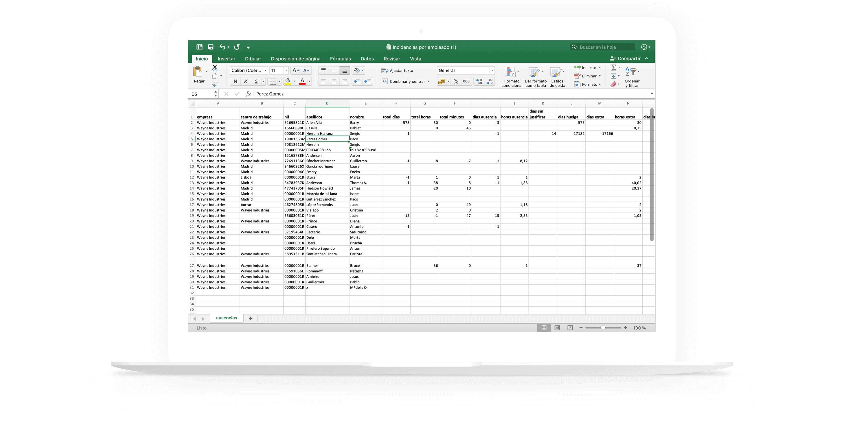Increase decimal places

[x=479, y=82]
